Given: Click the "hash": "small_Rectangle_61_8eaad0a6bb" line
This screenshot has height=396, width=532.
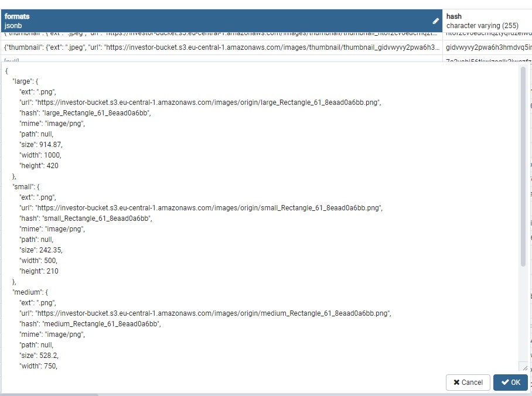Looking at the screenshot, I should (86, 218).
